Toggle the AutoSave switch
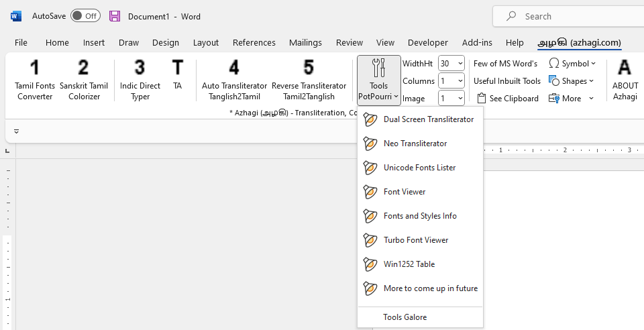The height and width of the screenshot is (330, 644). click(85, 16)
